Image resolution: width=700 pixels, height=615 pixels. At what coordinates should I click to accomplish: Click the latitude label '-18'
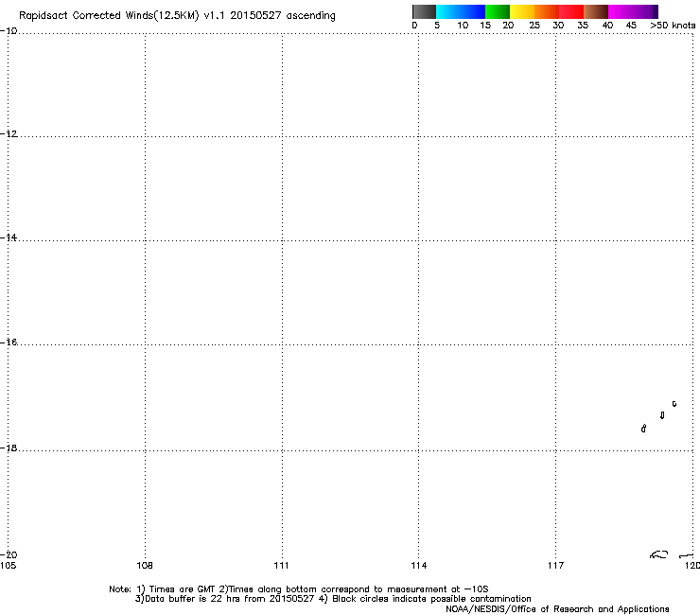pyautogui.click(x=9, y=448)
